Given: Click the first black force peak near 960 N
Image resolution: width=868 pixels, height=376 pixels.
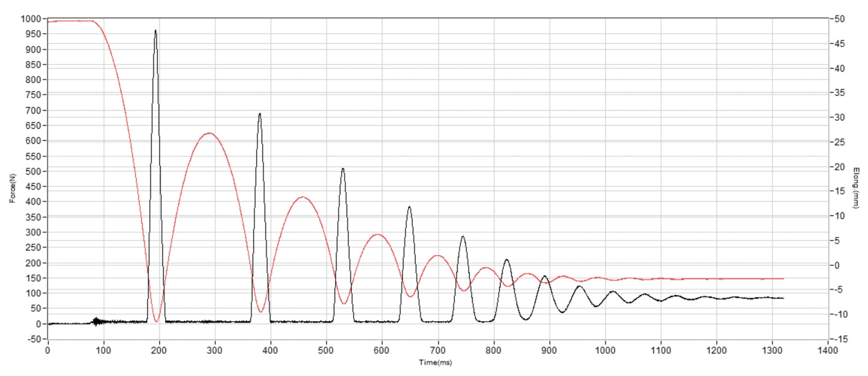Looking at the screenshot, I should click(155, 31).
